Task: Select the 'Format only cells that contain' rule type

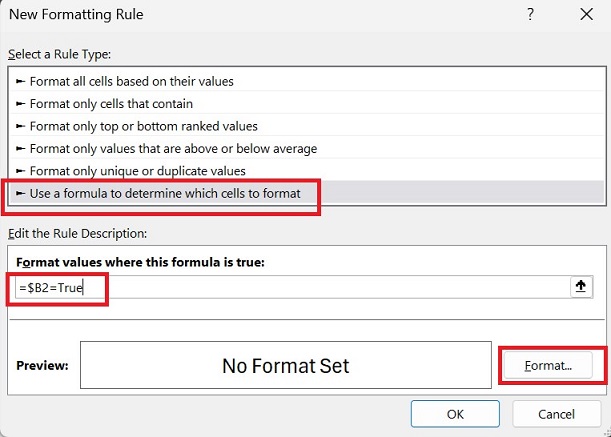Action: click(x=111, y=103)
